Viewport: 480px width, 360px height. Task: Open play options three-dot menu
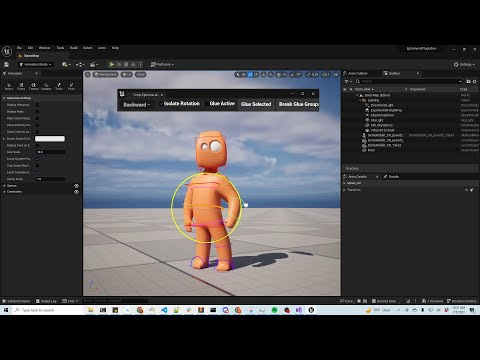point(141,64)
